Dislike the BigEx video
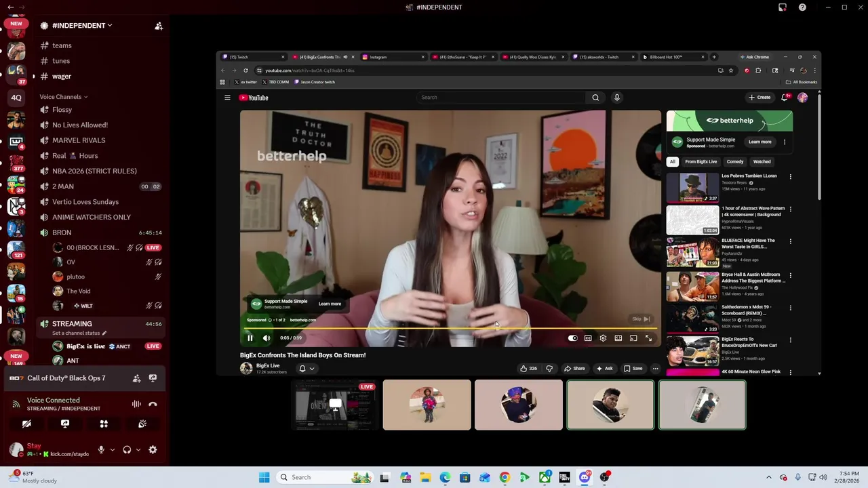The height and width of the screenshot is (488, 868). click(x=549, y=369)
